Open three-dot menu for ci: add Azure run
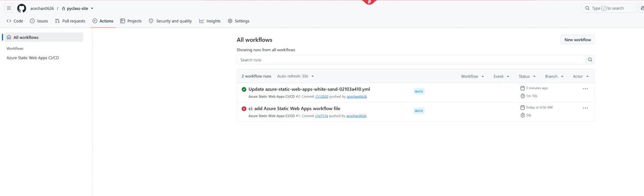This screenshot has height=196, width=644. (x=585, y=108)
